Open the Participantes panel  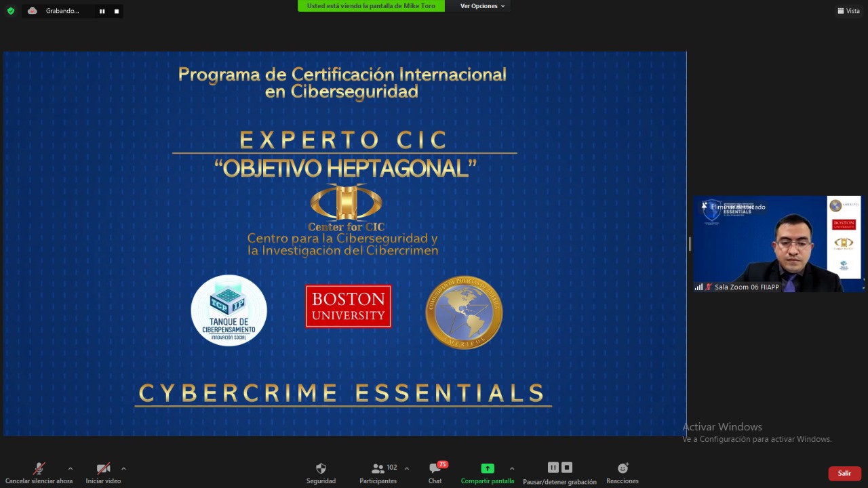(378, 473)
